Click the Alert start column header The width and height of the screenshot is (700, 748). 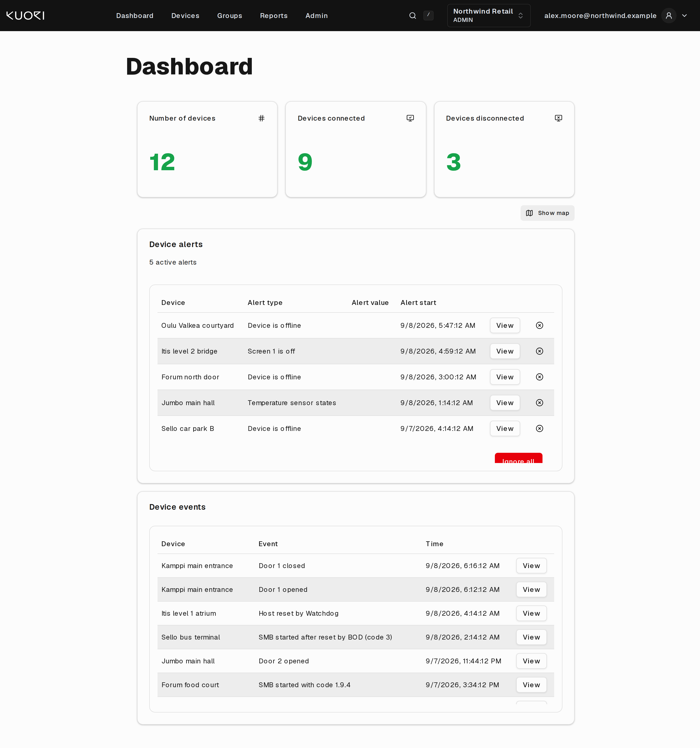(418, 303)
